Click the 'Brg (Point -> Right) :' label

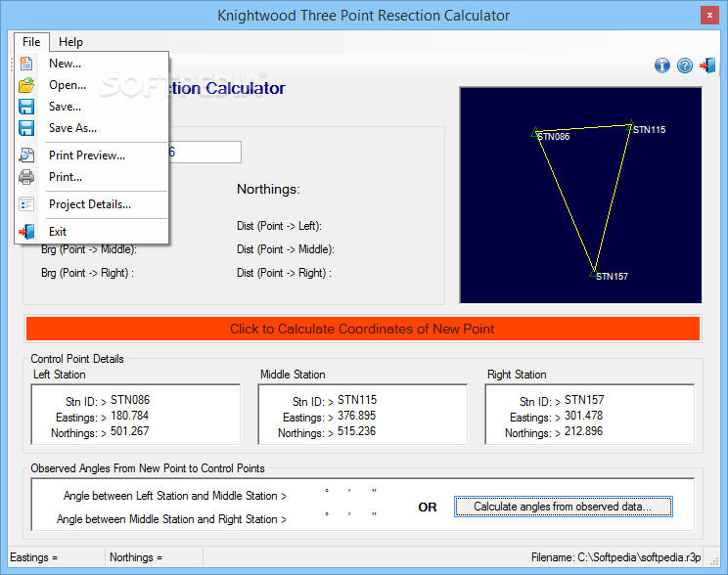(x=87, y=273)
